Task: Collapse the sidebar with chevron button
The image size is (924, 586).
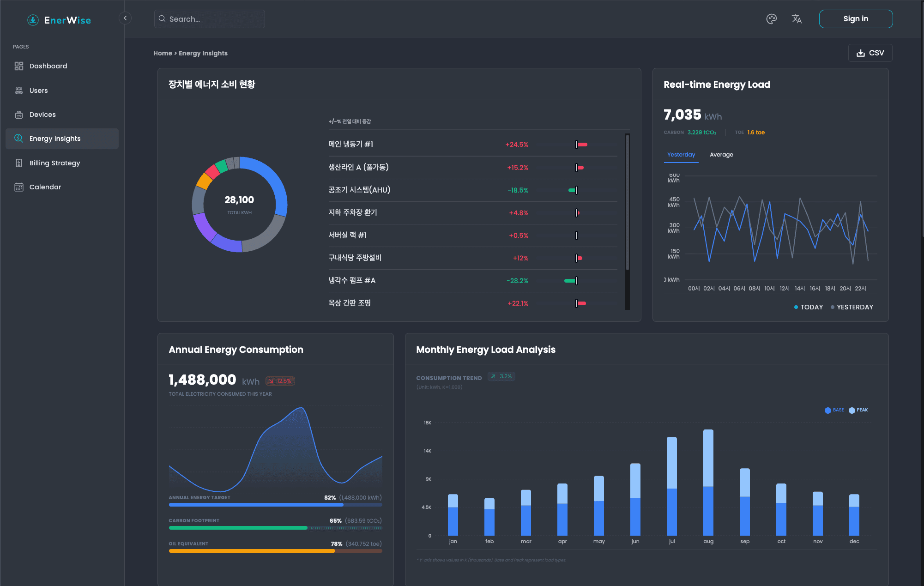Action: (125, 18)
